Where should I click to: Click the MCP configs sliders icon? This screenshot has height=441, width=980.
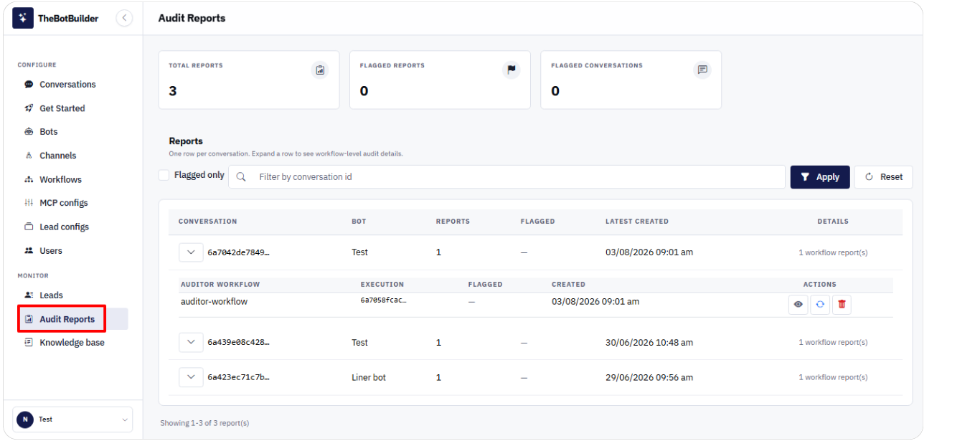(x=29, y=203)
